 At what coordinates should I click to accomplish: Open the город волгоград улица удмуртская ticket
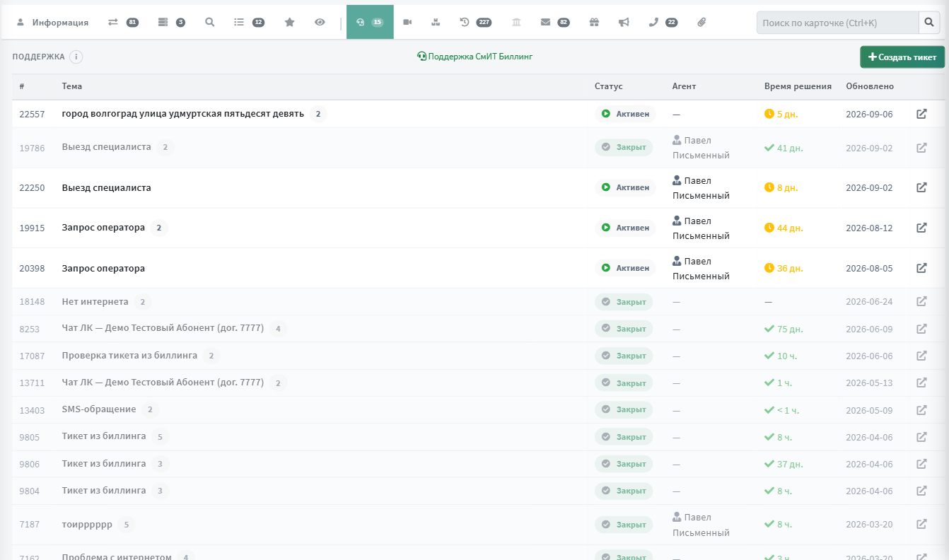(183, 114)
